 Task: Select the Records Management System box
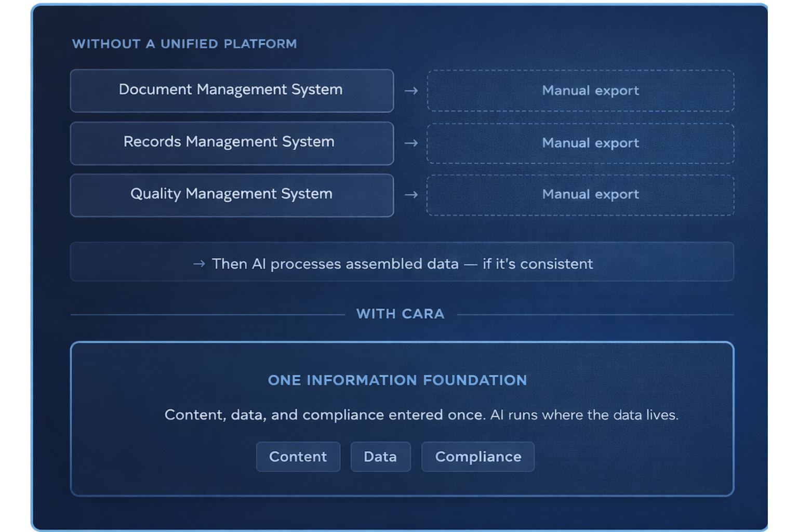point(232,143)
